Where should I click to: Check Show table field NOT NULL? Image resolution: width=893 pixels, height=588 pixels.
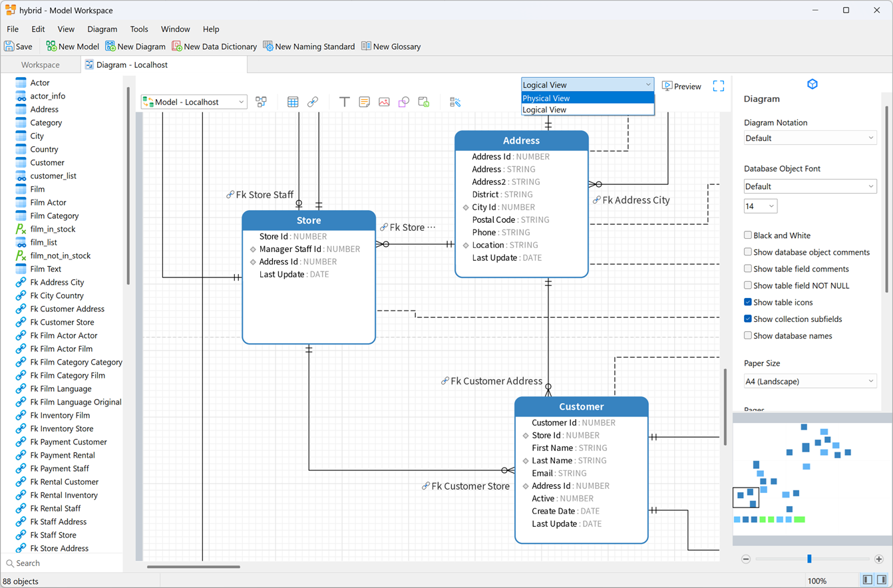(748, 285)
